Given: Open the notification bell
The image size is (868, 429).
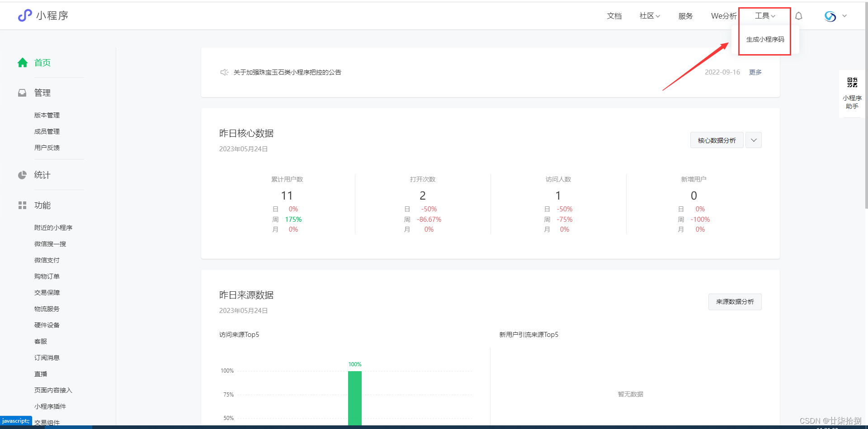Looking at the screenshot, I should point(799,16).
